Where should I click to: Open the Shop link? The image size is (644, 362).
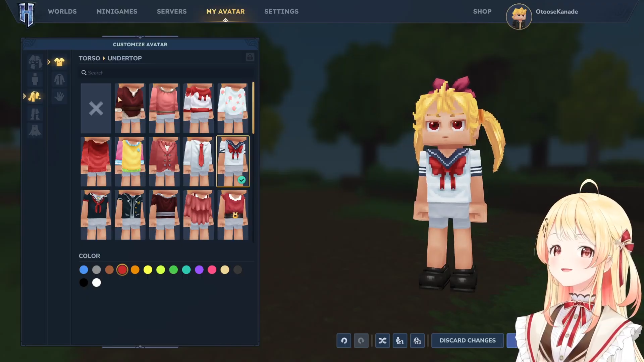pyautogui.click(x=482, y=11)
